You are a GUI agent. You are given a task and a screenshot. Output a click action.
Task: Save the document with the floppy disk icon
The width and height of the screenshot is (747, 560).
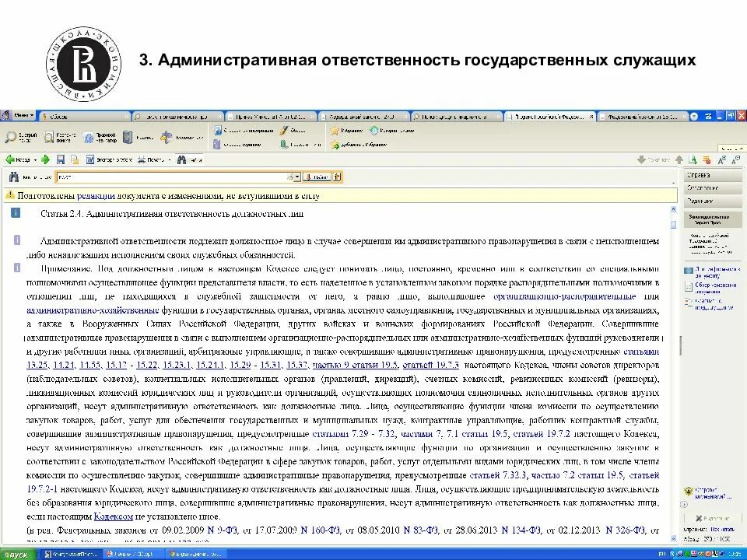point(61,159)
